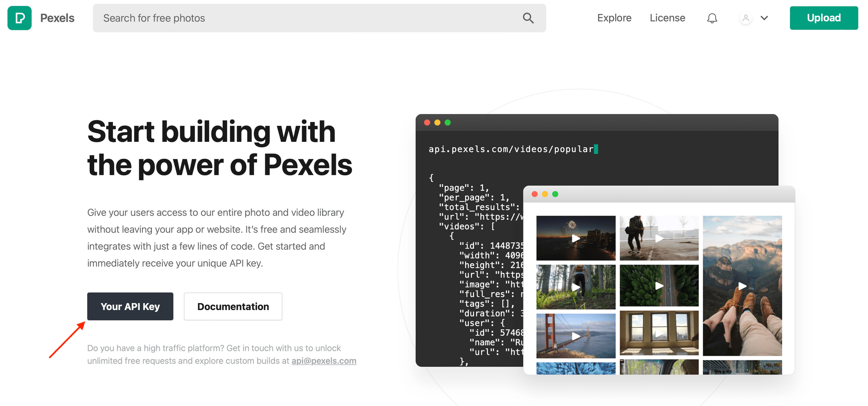
Task: Open the Explore menu
Action: click(x=614, y=18)
